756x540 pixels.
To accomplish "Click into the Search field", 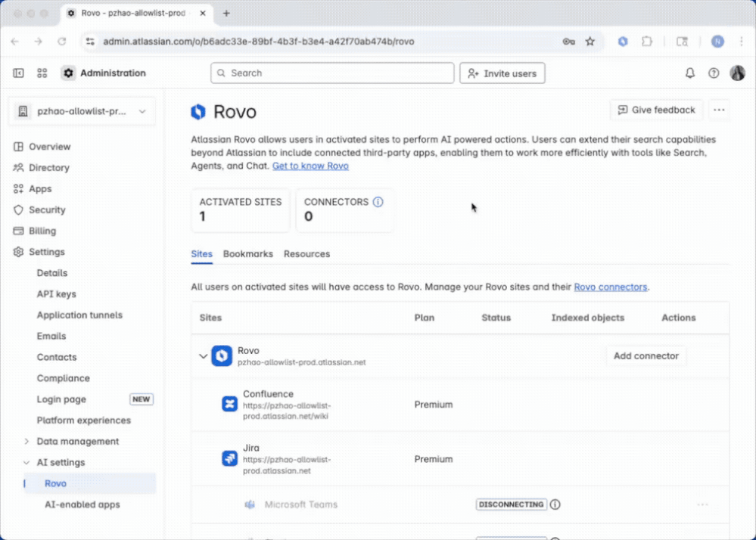I will tap(331, 73).
